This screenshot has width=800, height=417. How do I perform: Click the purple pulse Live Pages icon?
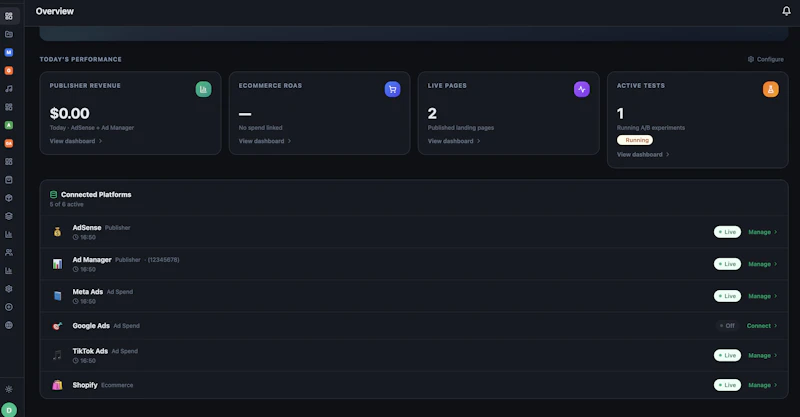582,89
